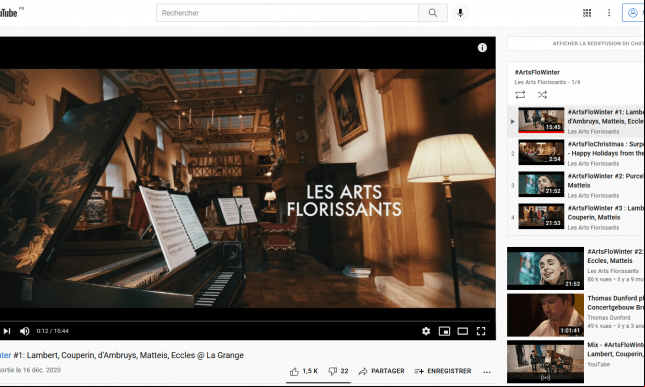Viewport: 645px width, 387px height.
Task: Click ENREGISTRER to save video
Action: tap(443, 371)
